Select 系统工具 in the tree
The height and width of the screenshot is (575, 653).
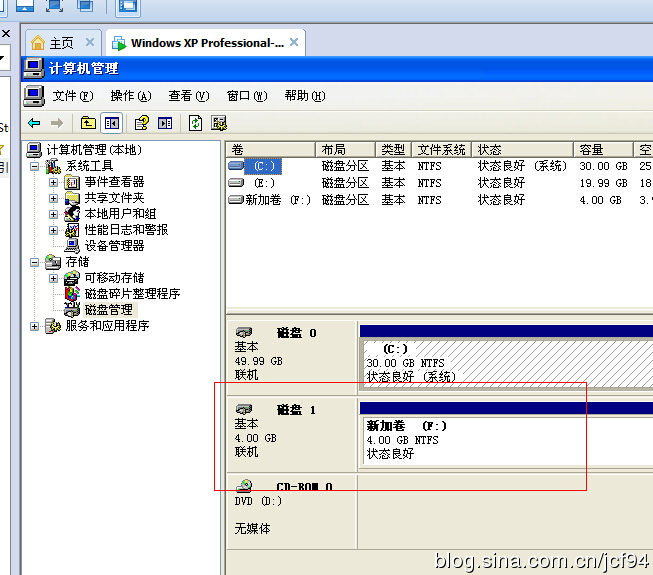click(89, 166)
